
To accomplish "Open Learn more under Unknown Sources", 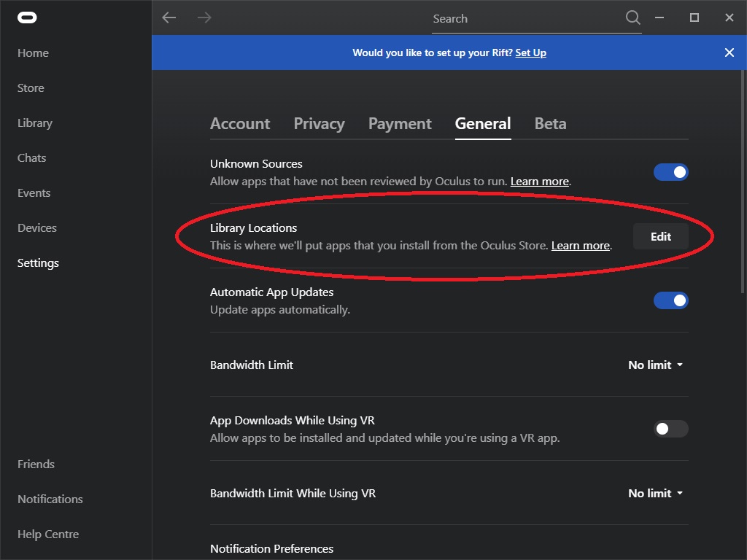I will (x=539, y=182).
